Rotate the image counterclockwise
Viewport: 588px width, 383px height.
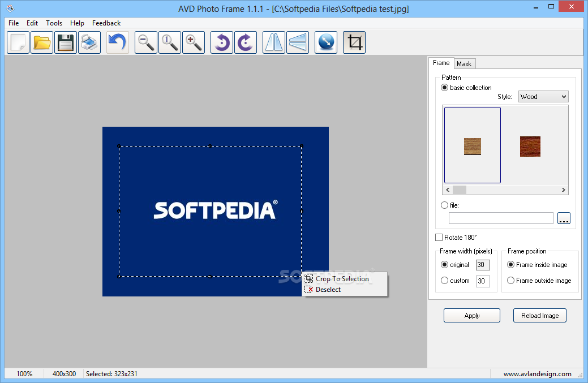[x=222, y=42]
